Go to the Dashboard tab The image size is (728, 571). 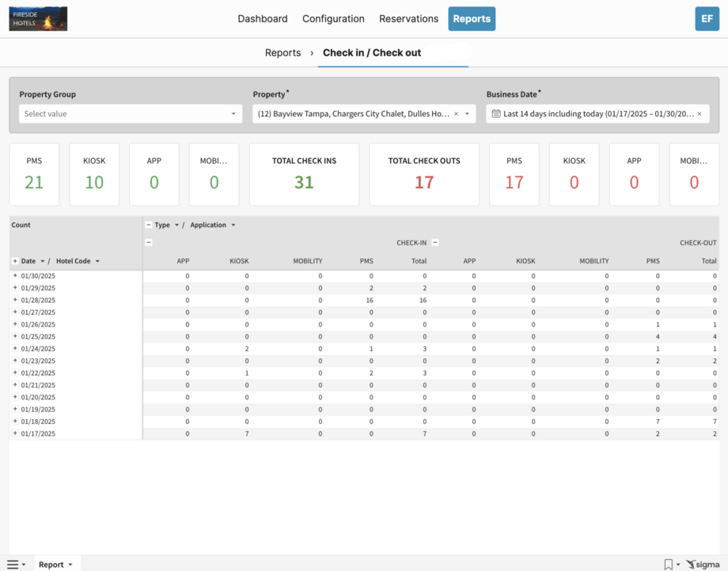coord(263,18)
